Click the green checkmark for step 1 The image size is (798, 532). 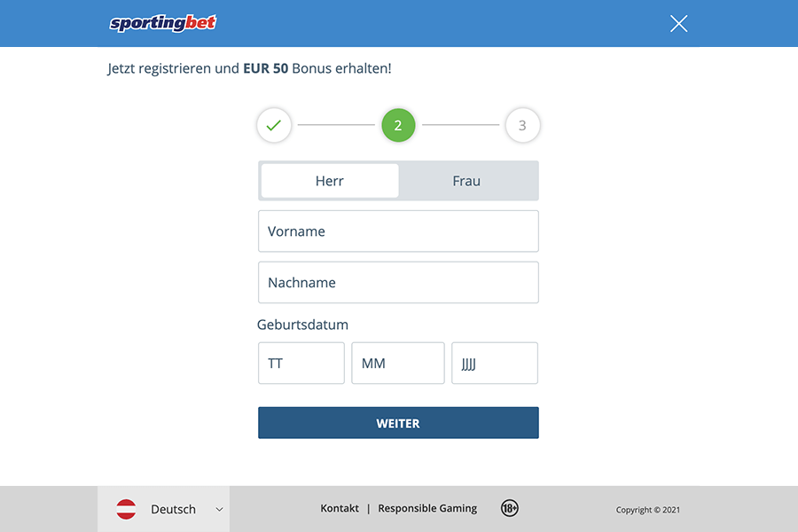coord(273,125)
